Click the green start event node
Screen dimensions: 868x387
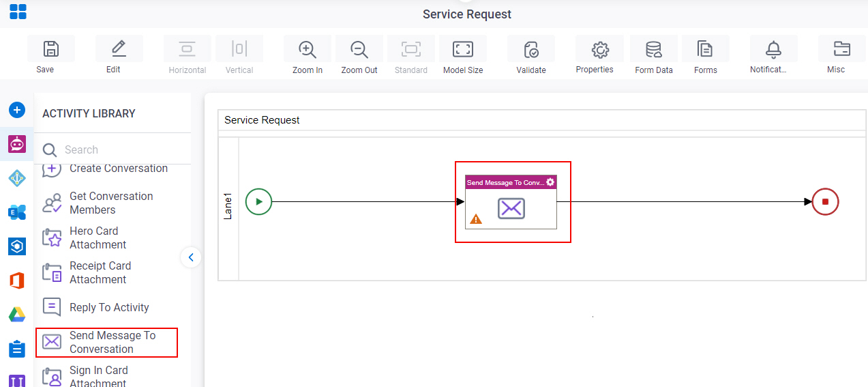click(x=258, y=201)
